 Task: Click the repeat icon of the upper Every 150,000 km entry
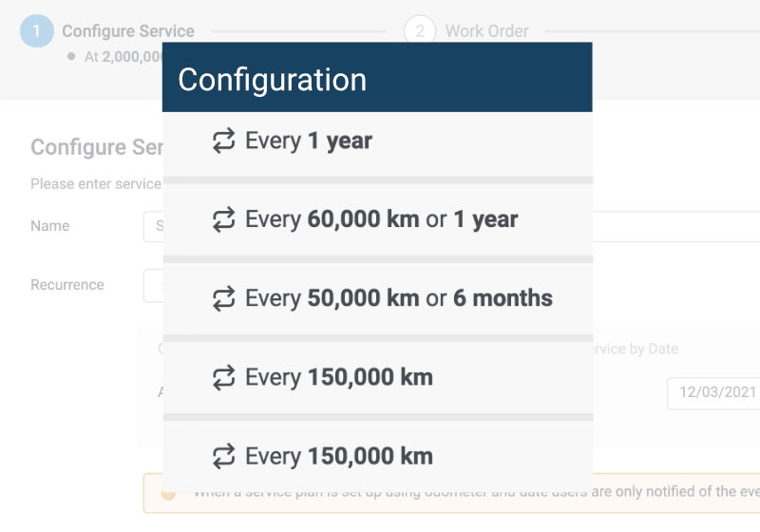[223, 377]
